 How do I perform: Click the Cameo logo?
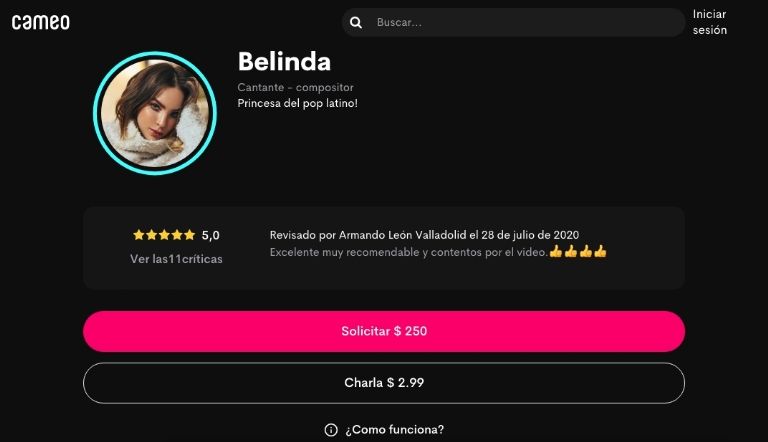click(x=41, y=23)
